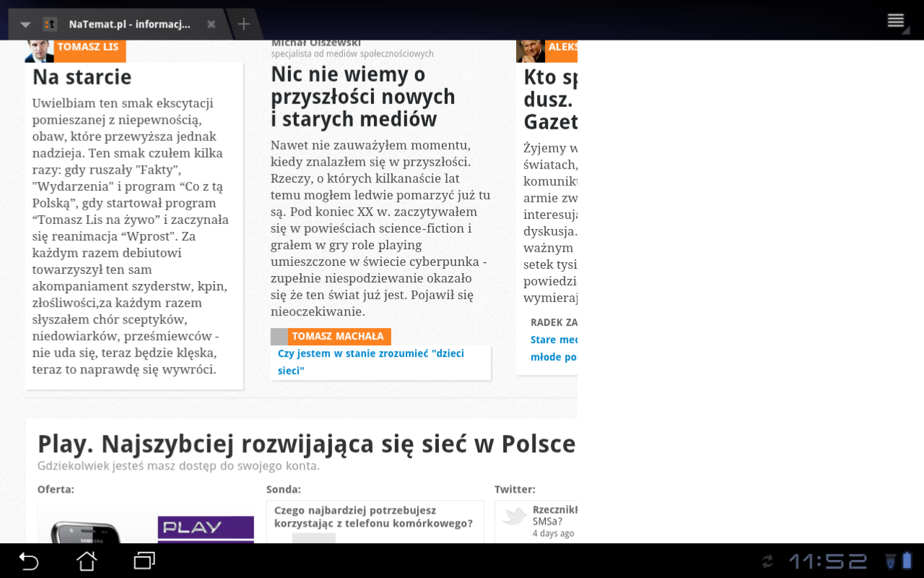Open the tab list dropdown arrow
The image size is (924, 578).
pos(25,25)
